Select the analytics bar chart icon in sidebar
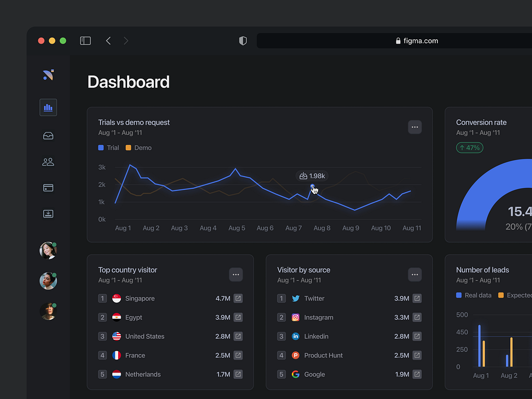Image resolution: width=532 pixels, height=399 pixels. click(48, 107)
